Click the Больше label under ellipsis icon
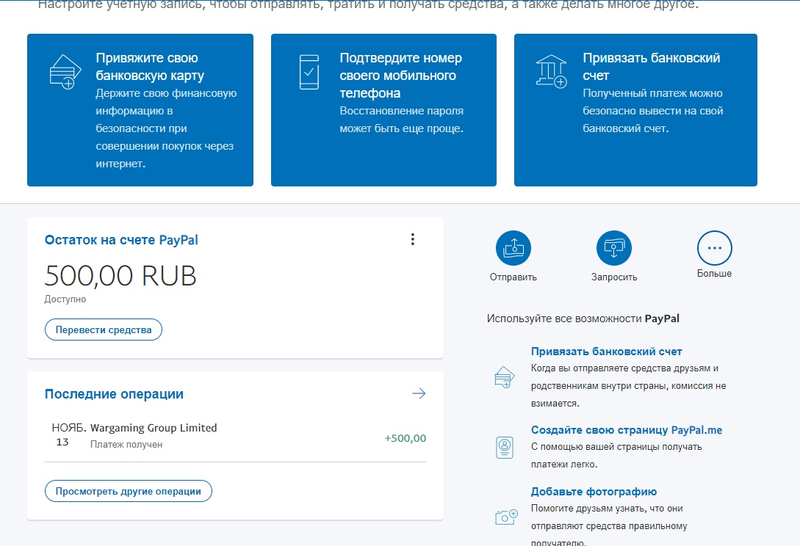Viewport: 800px width, 546px height. point(714,274)
